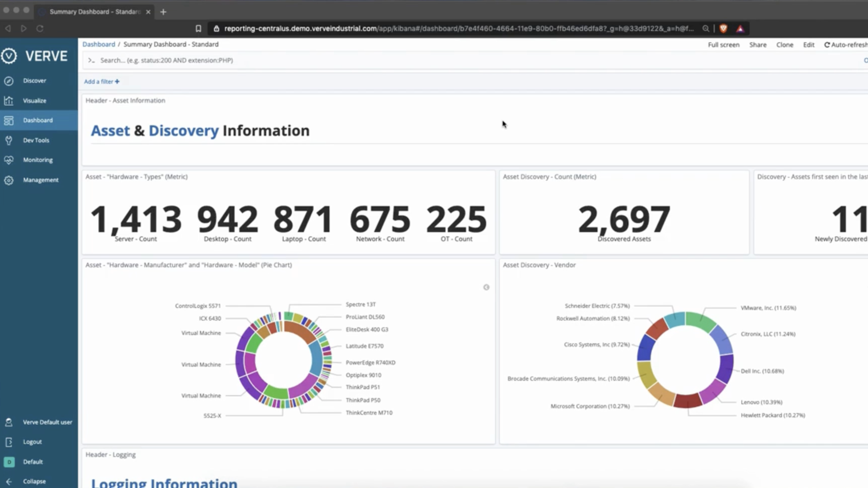Open the Dashboard sidebar item
Screen dimensions: 868x488
[38, 120]
